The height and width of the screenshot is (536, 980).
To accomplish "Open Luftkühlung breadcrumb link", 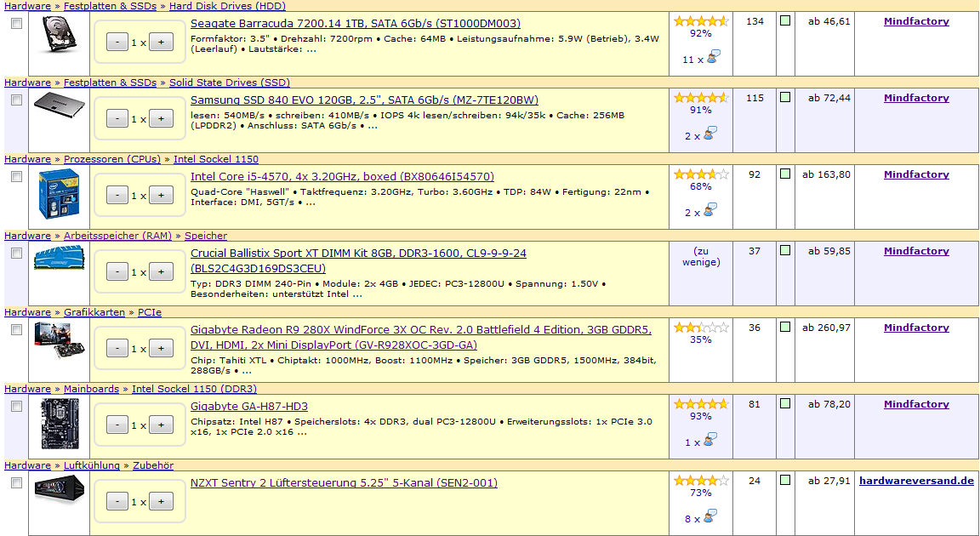I will click(92, 465).
